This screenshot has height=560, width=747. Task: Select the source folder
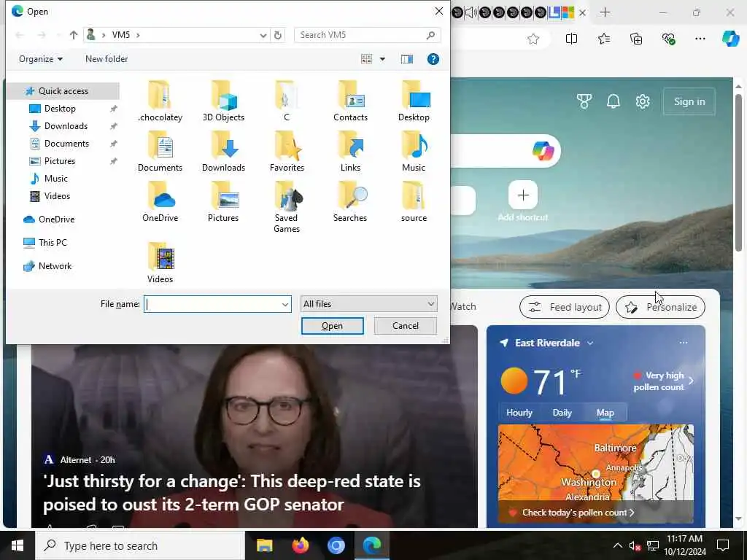pos(414,201)
